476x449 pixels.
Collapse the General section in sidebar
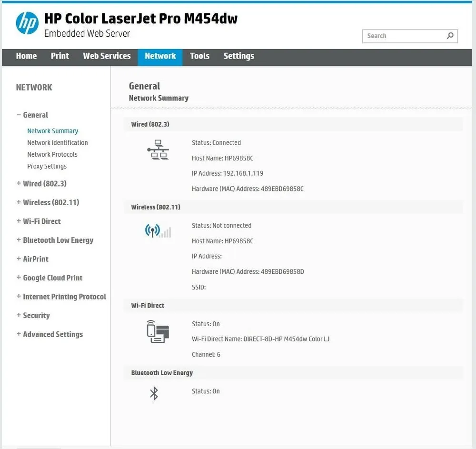click(32, 115)
